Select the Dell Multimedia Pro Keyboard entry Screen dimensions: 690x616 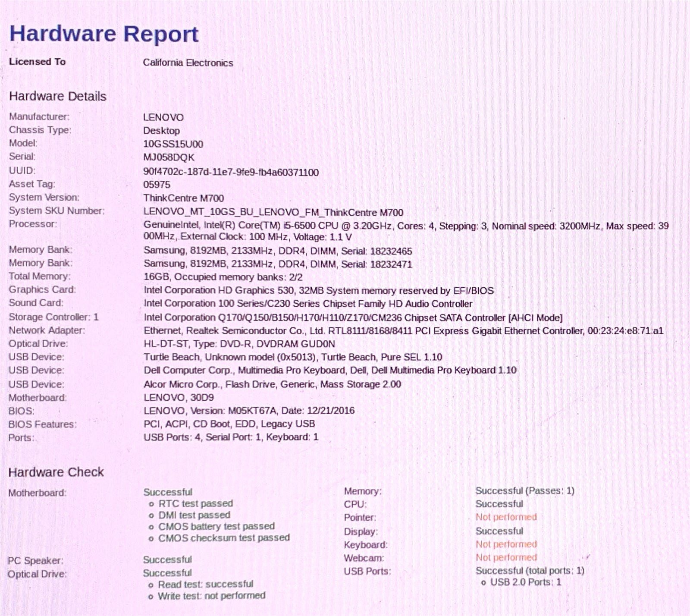[x=330, y=370]
